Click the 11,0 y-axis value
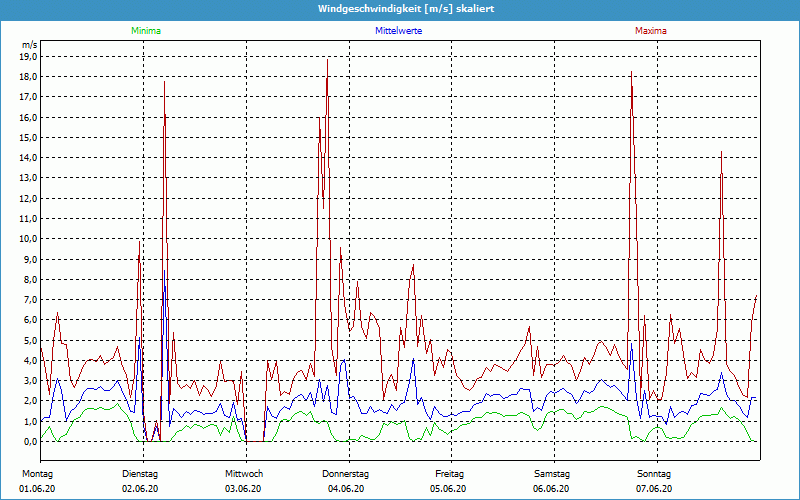This screenshot has width=800, height=500. [28, 219]
